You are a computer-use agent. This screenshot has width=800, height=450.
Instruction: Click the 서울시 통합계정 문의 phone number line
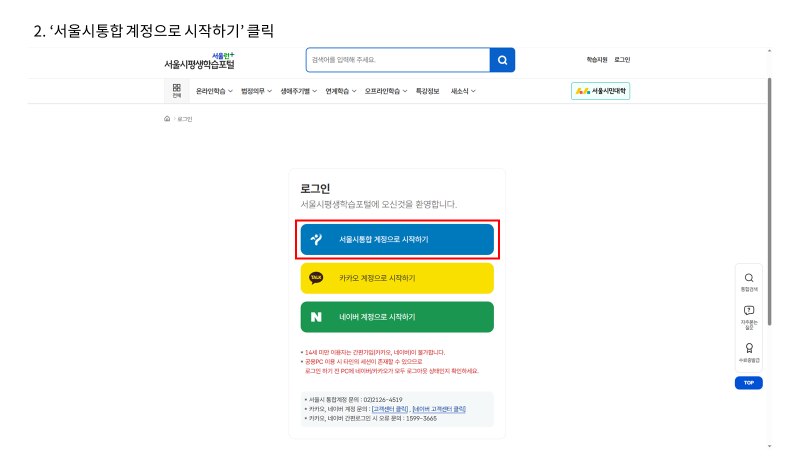355,399
